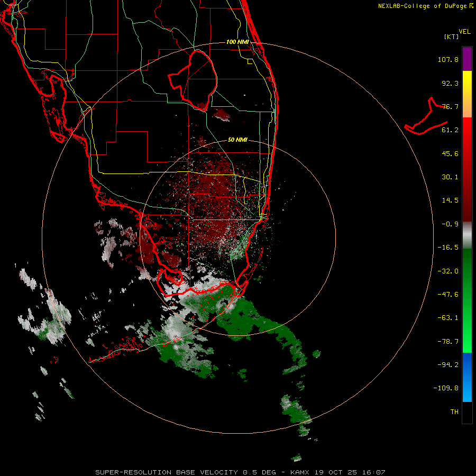Click the TH label on the legend
Viewport: 476px width, 476px height.
point(454,412)
